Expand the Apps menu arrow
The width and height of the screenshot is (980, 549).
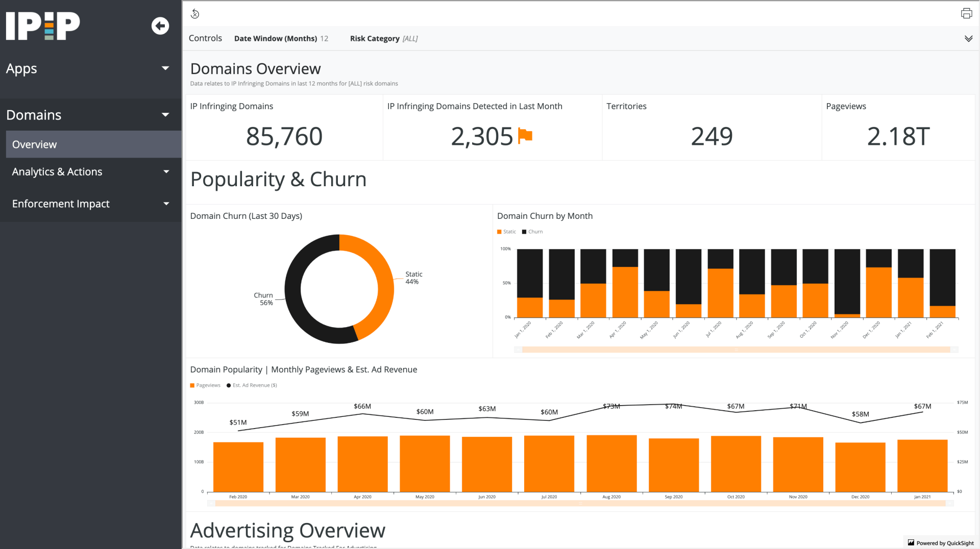165,68
